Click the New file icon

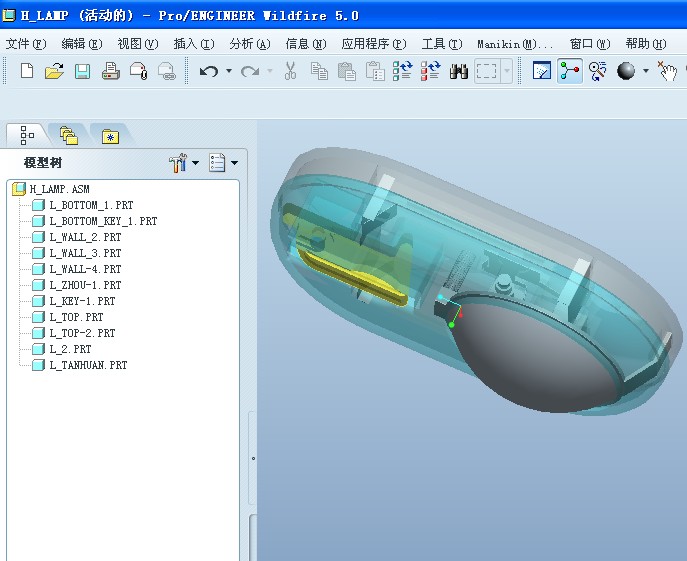27,71
